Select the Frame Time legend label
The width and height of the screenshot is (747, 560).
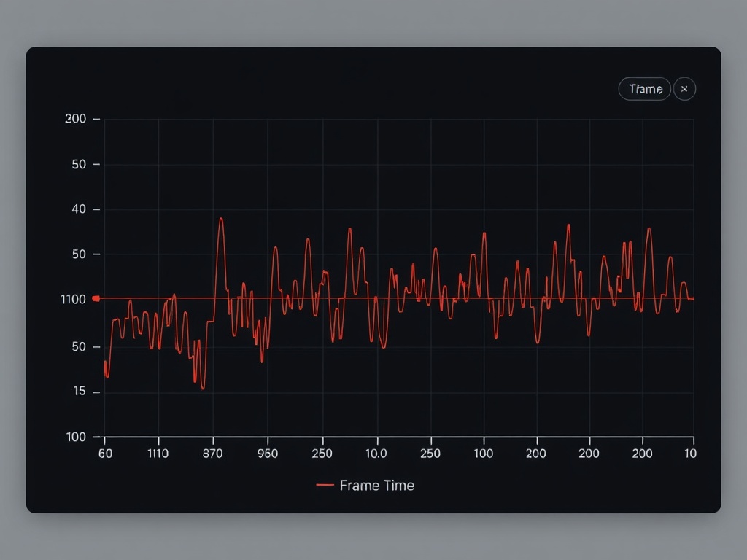(x=376, y=485)
